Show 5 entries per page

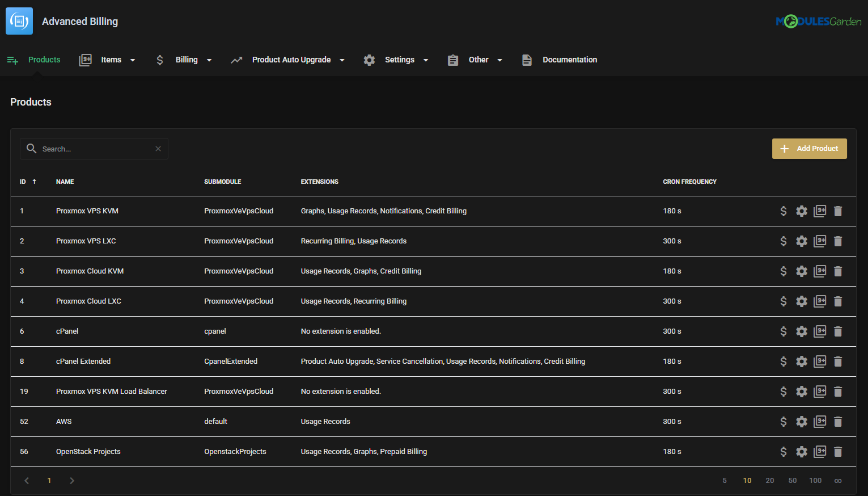pos(725,481)
